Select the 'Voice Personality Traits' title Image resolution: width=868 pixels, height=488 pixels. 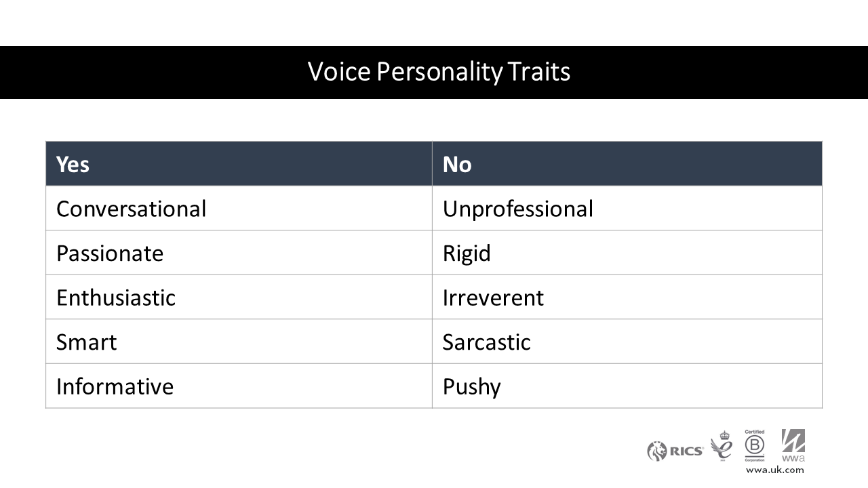pos(439,72)
